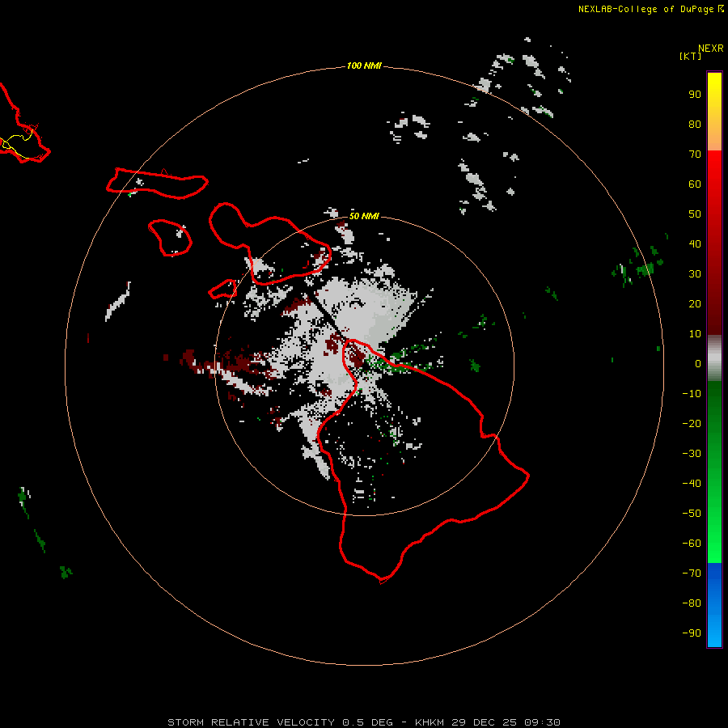Click the -40 value on the velocity scale
728x728 pixels.
pos(692,484)
